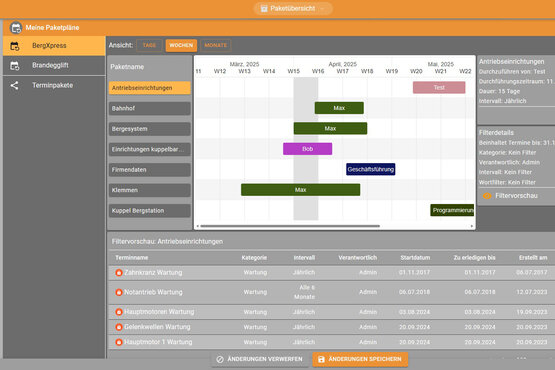Switch view to Monate
Screen dimensions: 555x370
[216, 45]
